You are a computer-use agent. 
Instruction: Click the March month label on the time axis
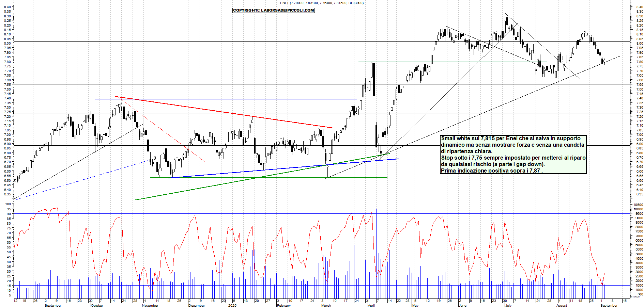pyautogui.click(x=326, y=305)
